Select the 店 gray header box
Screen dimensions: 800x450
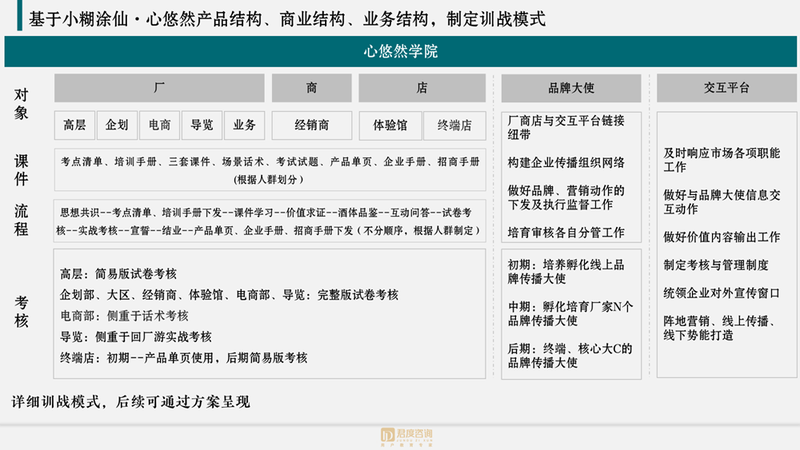[x=422, y=88]
